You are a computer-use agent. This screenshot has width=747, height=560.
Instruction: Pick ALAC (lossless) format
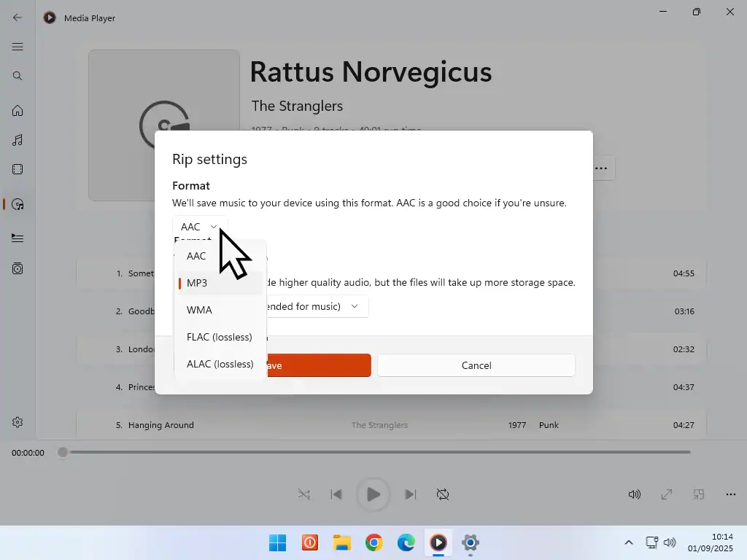point(219,364)
